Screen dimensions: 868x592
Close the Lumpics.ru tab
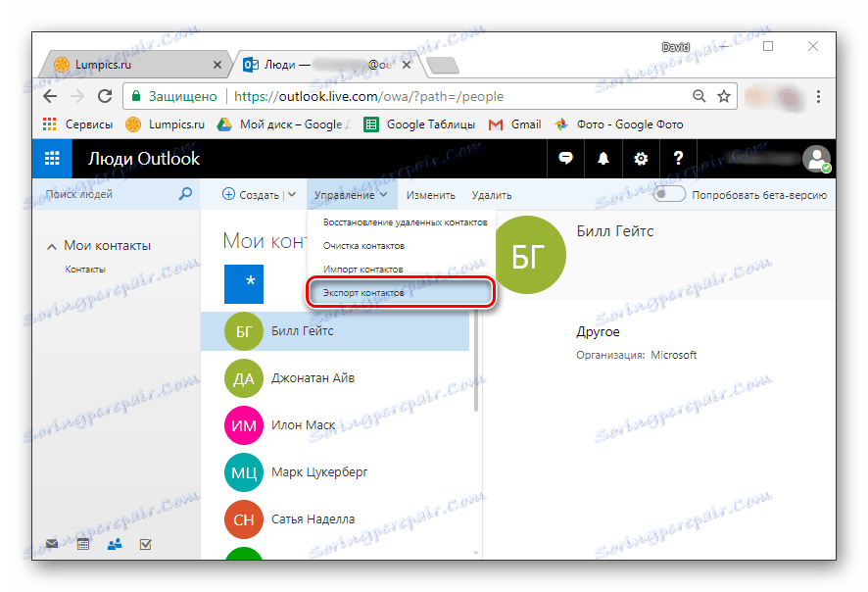coord(217,65)
